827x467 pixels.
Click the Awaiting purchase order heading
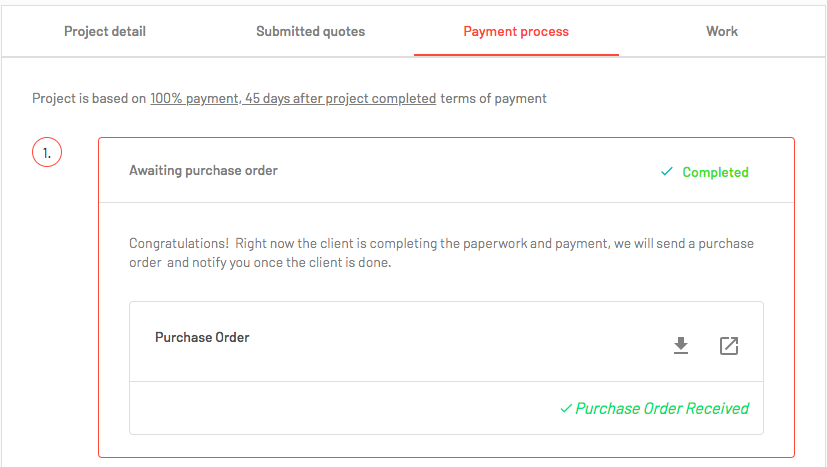pyautogui.click(x=204, y=170)
